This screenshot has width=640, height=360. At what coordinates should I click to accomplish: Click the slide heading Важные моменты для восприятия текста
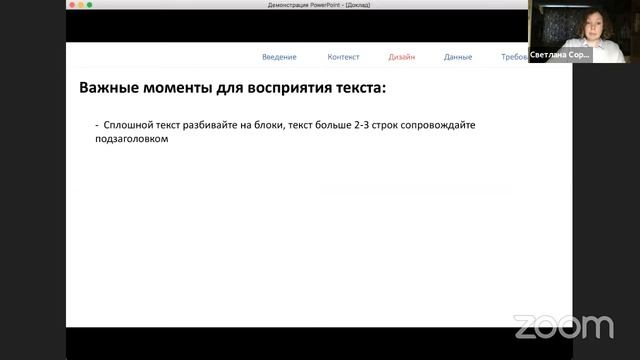click(232, 88)
